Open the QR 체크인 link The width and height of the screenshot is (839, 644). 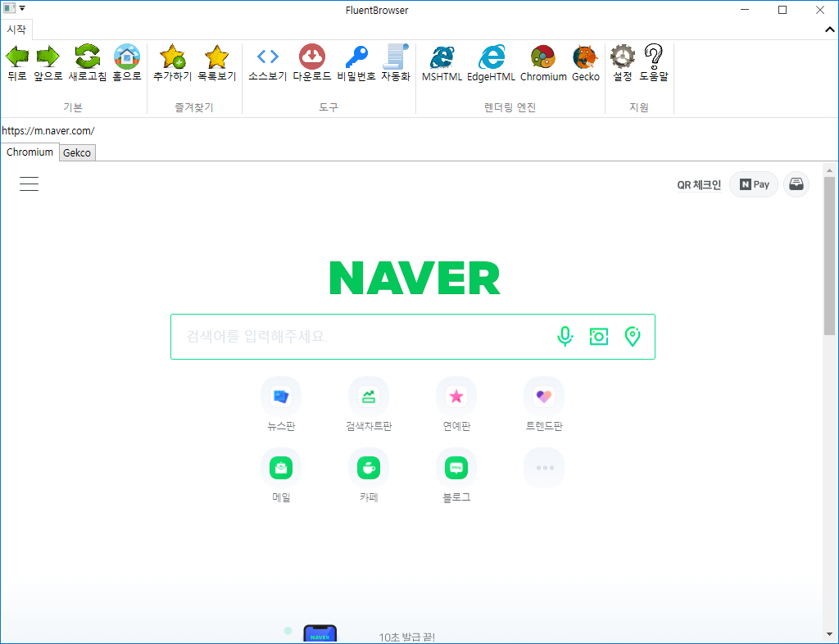point(699,185)
